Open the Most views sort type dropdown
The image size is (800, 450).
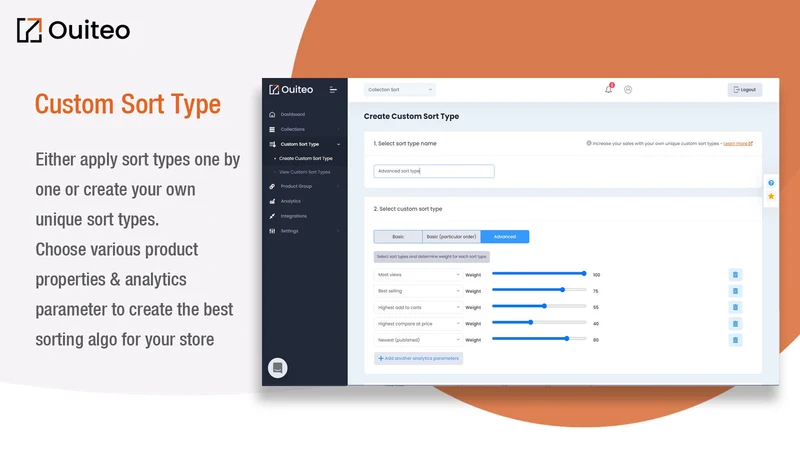click(418, 274)
